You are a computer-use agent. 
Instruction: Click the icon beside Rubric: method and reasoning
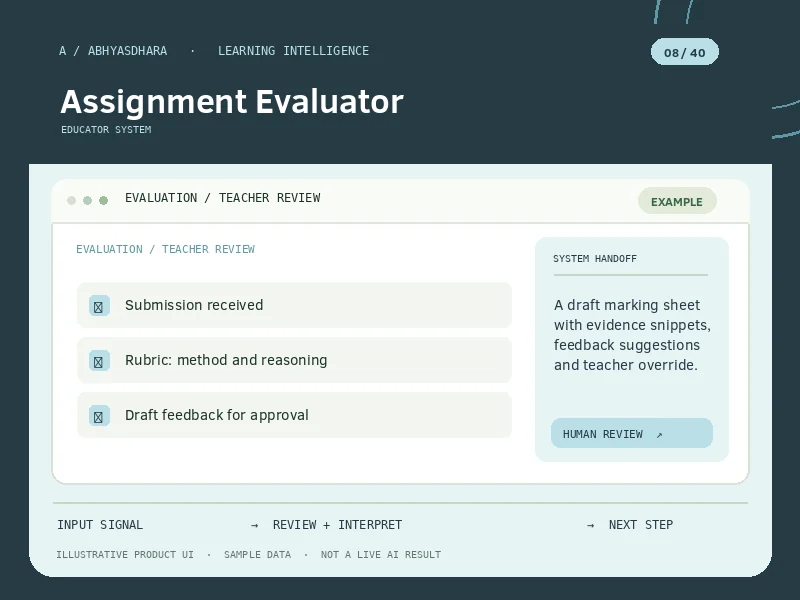pos(99,361)
